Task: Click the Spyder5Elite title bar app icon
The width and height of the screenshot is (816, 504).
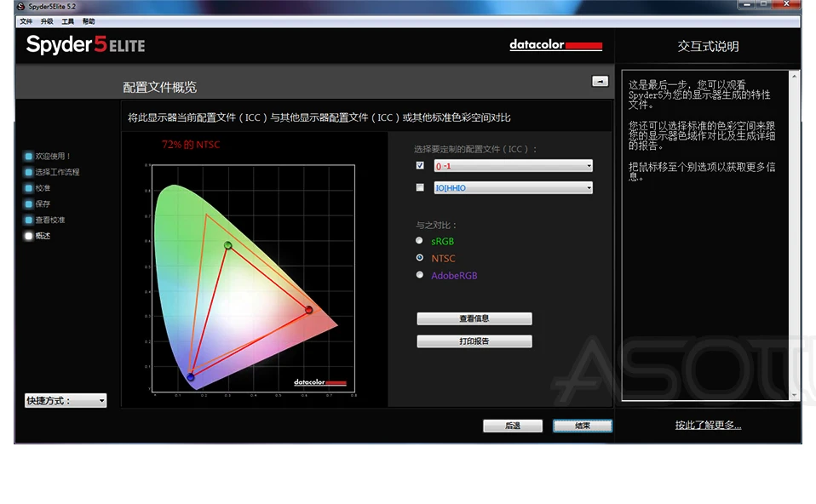Action: pos(20,6)
